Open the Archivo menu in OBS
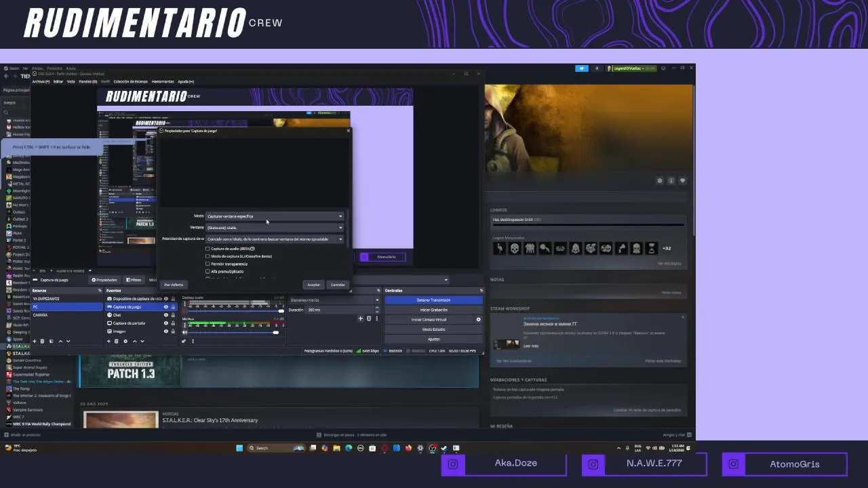868x488 pixels. point(41,81)
